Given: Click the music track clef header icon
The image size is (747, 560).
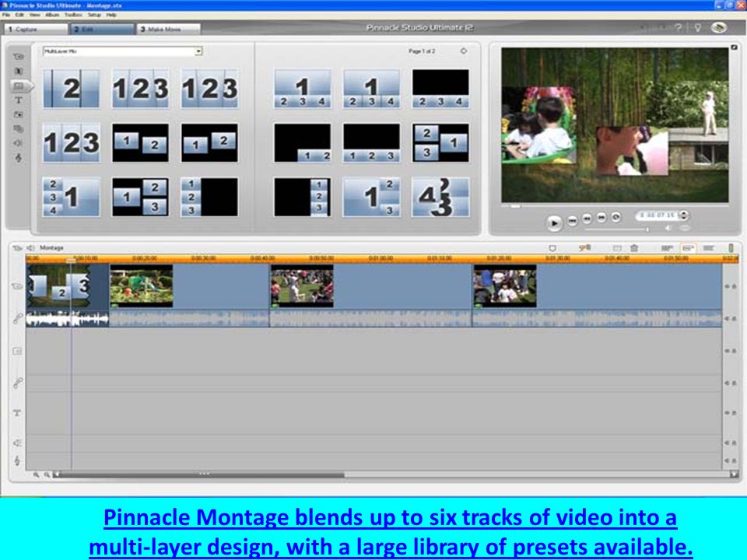Looking at the screenshot, I should (x=17, y=461).
